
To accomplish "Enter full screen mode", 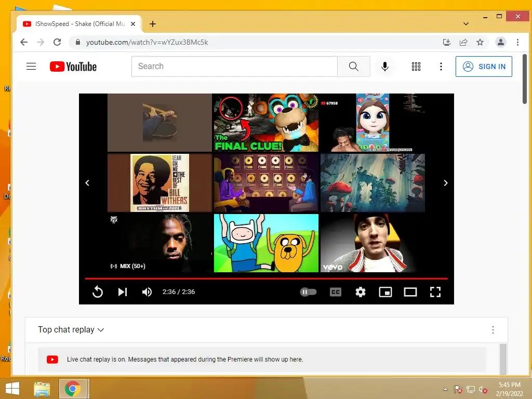I will [x=435, y=292].
